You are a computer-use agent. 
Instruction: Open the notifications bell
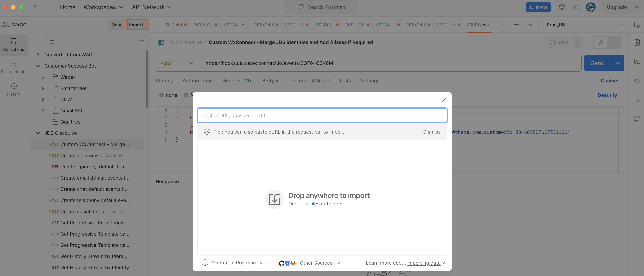pos(576,7)
